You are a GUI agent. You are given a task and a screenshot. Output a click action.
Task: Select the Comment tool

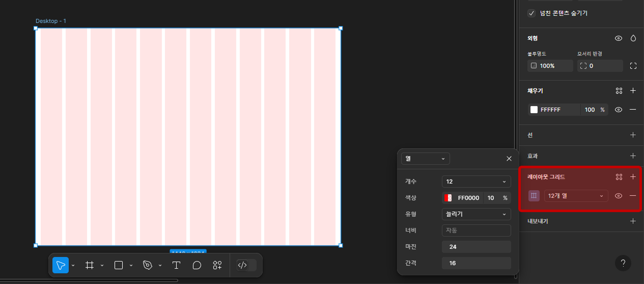197,265
